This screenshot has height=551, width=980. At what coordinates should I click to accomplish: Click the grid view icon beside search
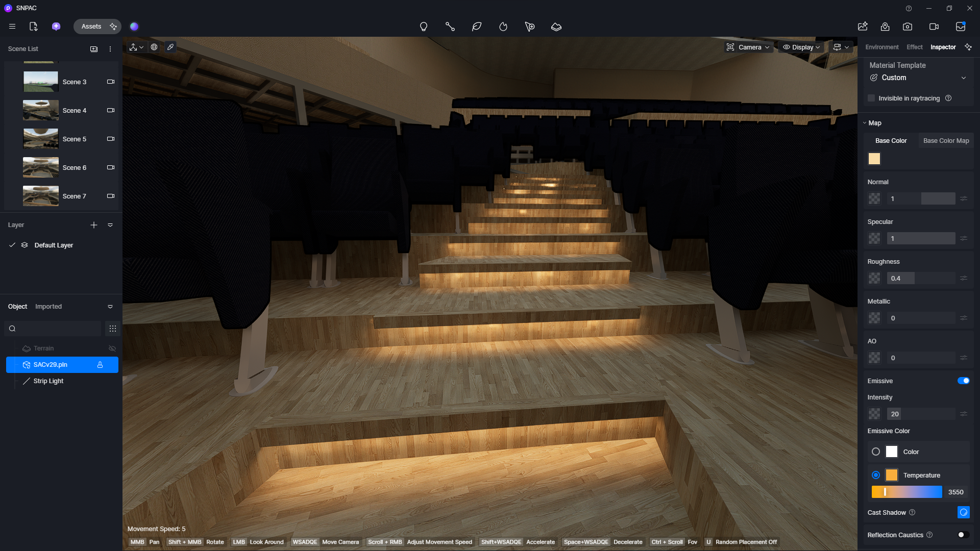coord(113,329)
